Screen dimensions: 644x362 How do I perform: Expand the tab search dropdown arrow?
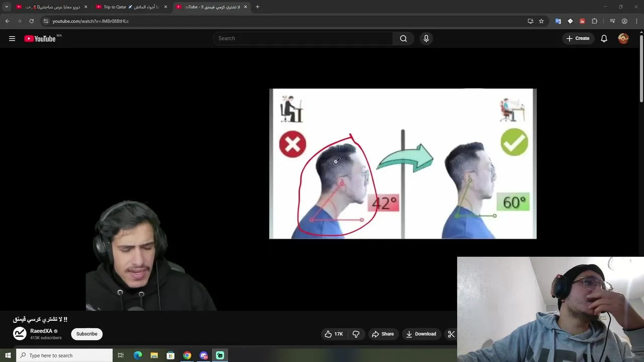click(7, 7)
